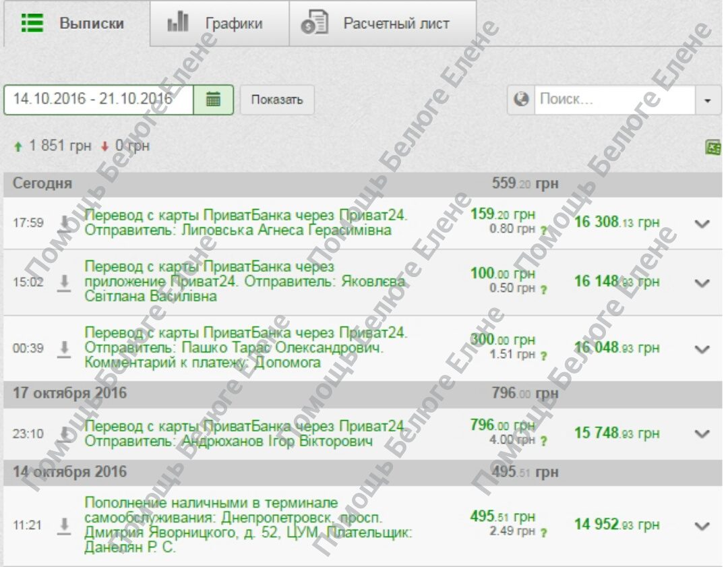The image size is (728, 567).
Task: Open transfer from Яковлєва Світлана Василівна
Action: point(245,281)
